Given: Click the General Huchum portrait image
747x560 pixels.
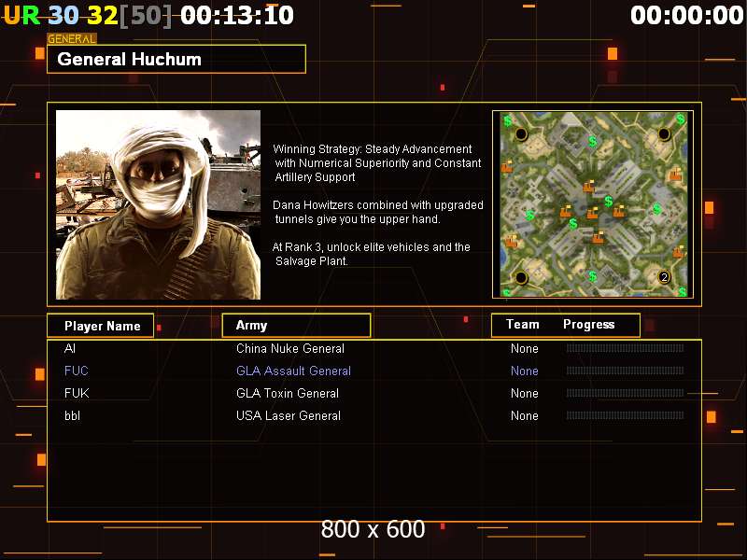Looking at the screenshot, I should tap(158, 204).
